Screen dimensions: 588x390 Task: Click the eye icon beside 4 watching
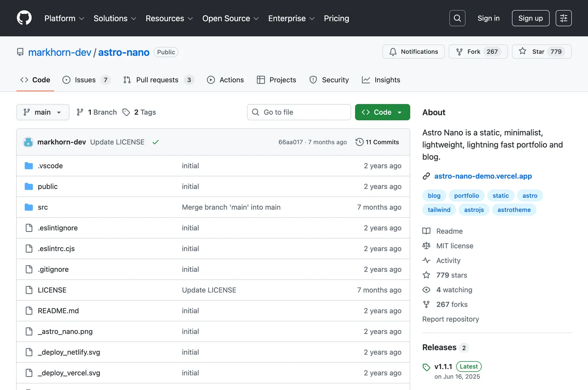click(x=426, y=290)
